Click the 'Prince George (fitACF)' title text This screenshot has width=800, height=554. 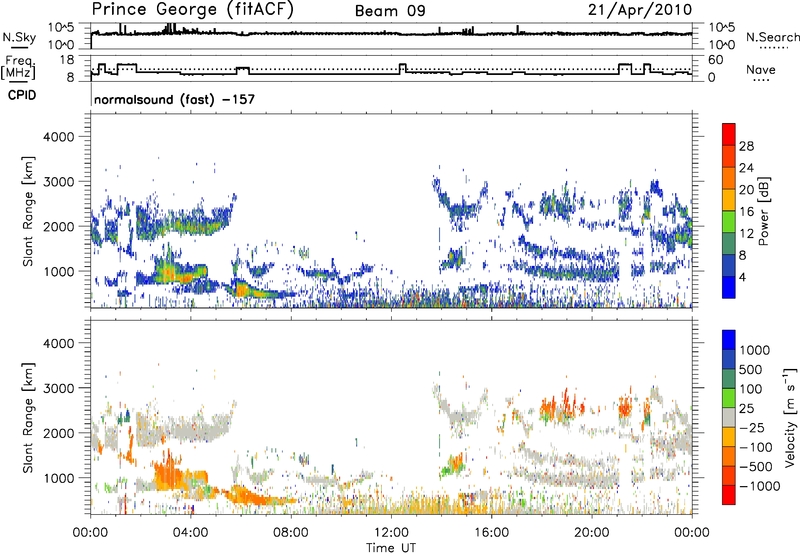tap(193, 10)
